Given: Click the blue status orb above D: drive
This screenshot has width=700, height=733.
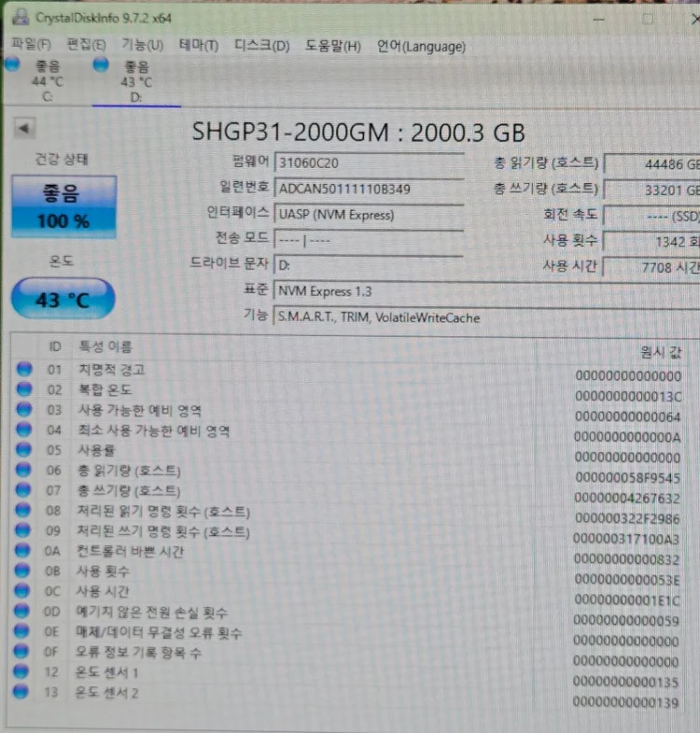Looking at the screenshot, I should click(x=101, y=65).
